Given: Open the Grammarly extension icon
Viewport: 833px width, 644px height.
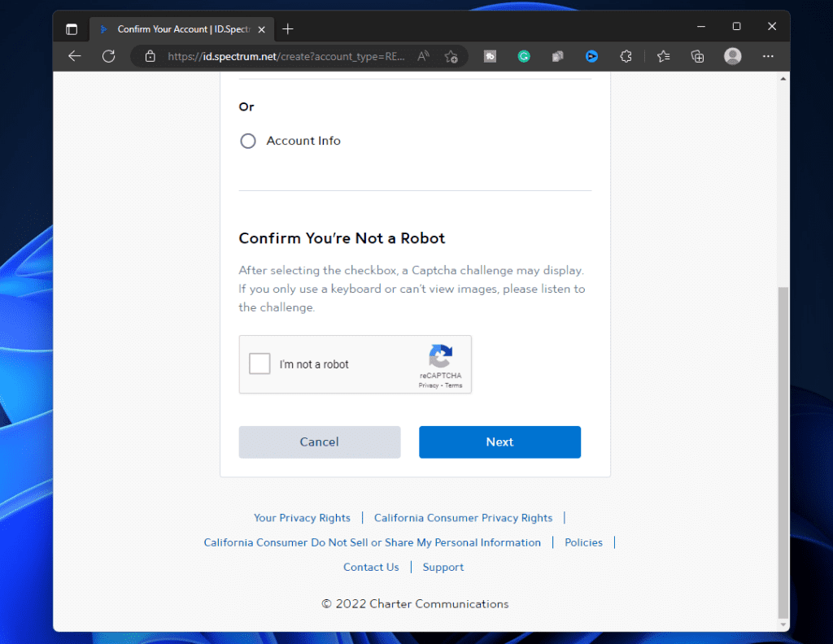Looking at the screenshot, I should (x=523, y=56).
